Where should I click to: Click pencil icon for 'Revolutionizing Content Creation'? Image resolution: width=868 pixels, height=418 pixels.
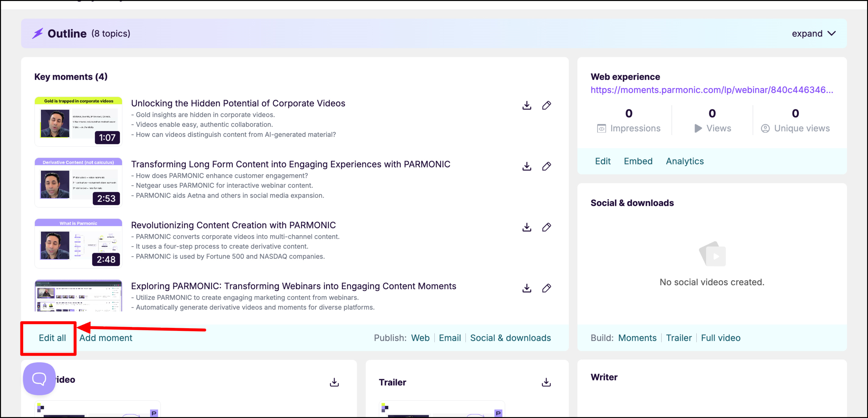(x=547, y=227)
